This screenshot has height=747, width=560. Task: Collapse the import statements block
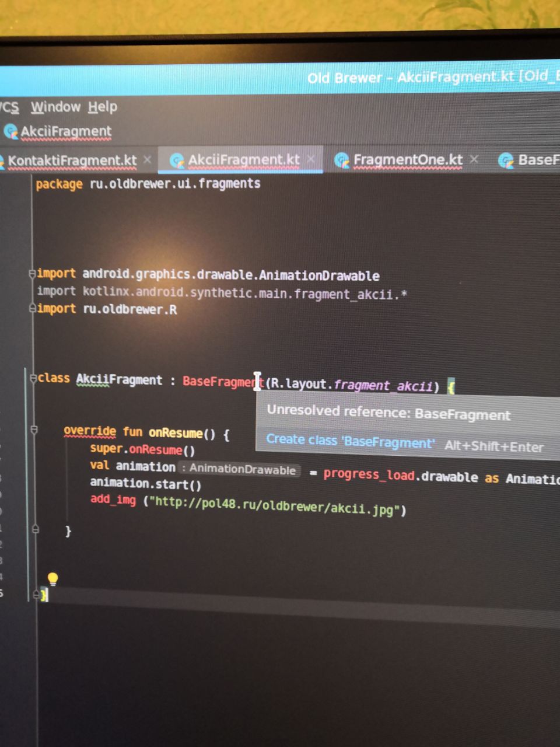coord(33,273)
